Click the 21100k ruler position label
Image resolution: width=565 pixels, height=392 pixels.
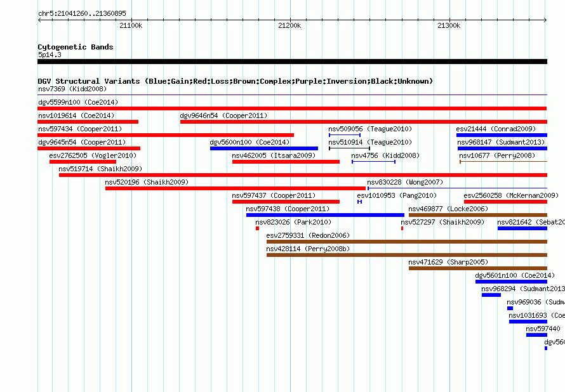pos(131,25)
